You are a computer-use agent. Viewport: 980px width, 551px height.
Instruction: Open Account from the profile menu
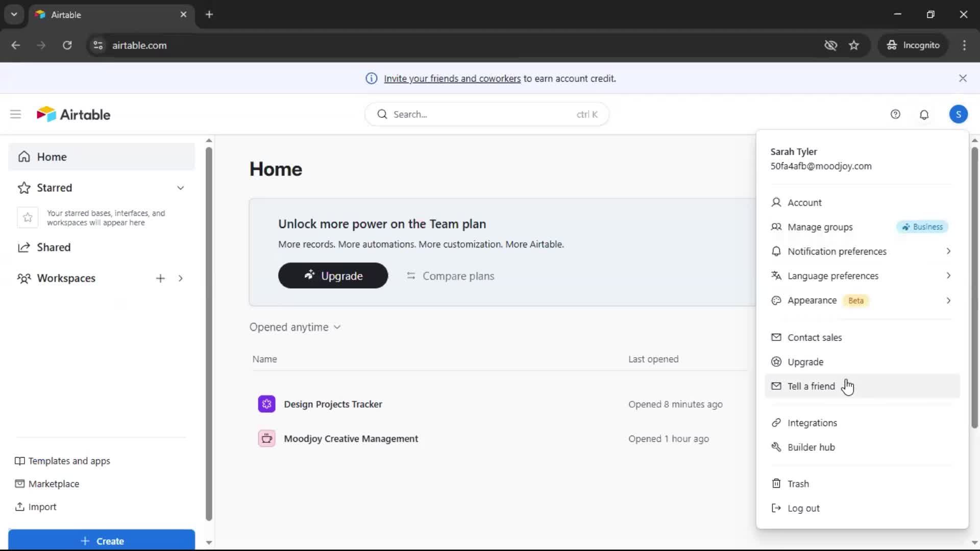coord(862,203)
